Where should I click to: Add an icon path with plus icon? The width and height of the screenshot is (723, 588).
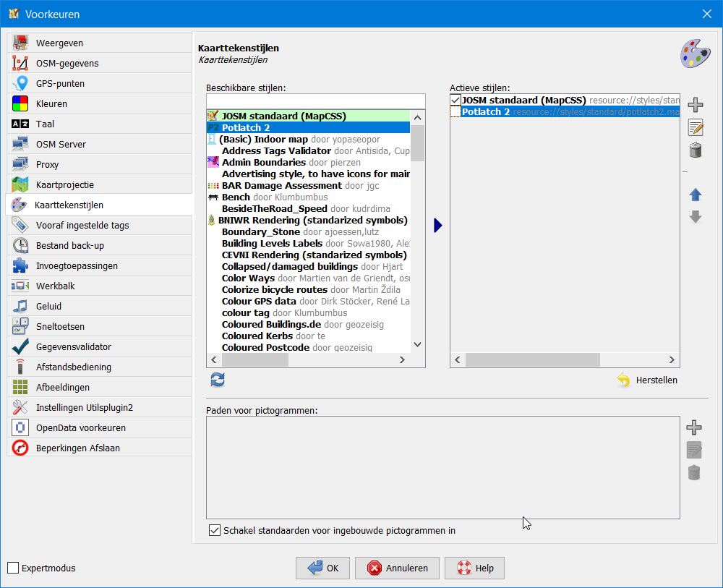point(693,427)
